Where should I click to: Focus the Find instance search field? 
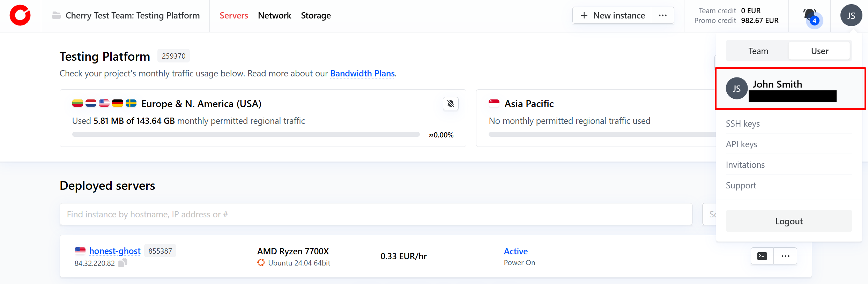(x=376, y=214)
